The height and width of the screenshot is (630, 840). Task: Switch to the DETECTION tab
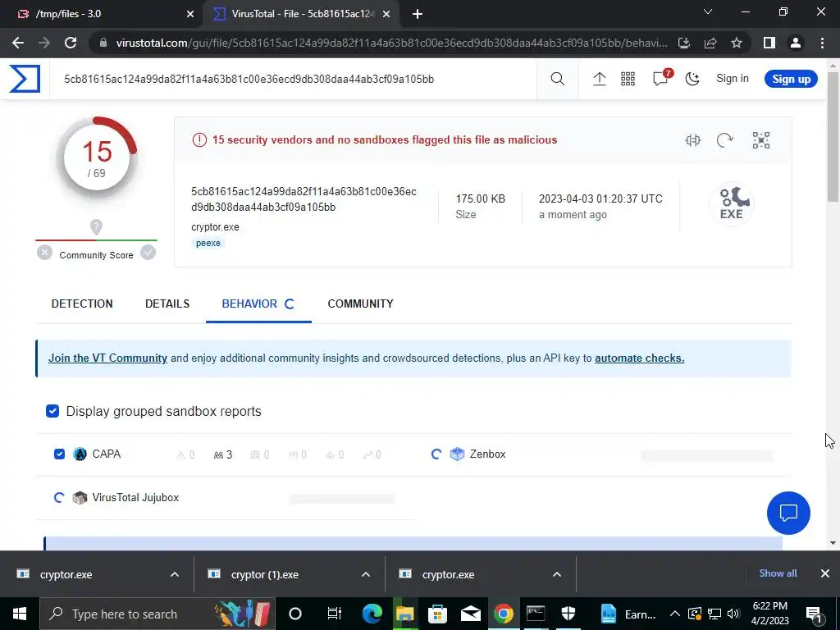(82, 304)
